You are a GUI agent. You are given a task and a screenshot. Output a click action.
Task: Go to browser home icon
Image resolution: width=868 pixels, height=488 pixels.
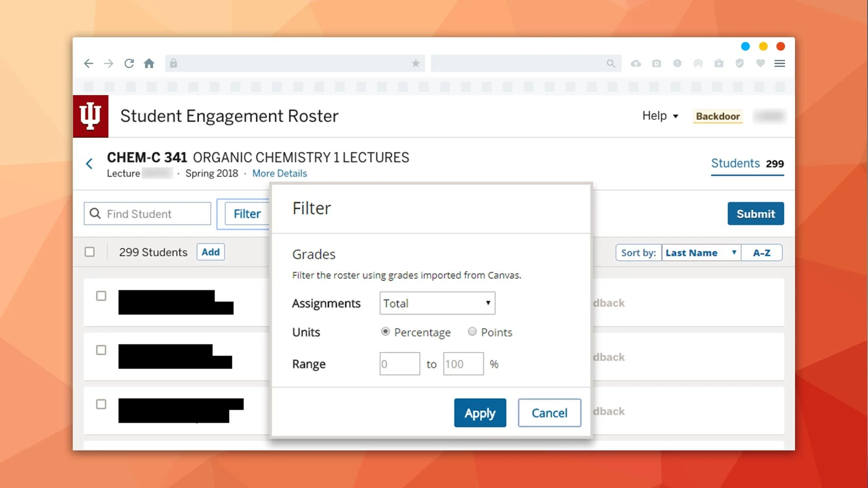point(149,63)
